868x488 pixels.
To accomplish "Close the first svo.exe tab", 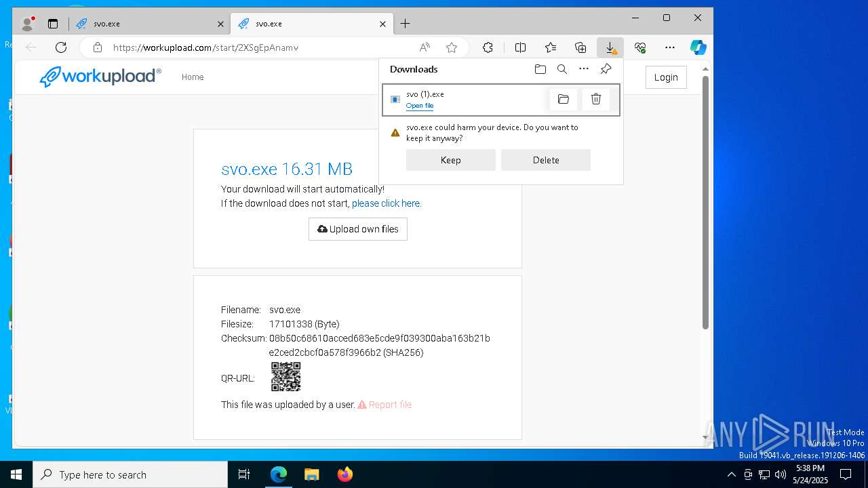I will click(220, 24).
